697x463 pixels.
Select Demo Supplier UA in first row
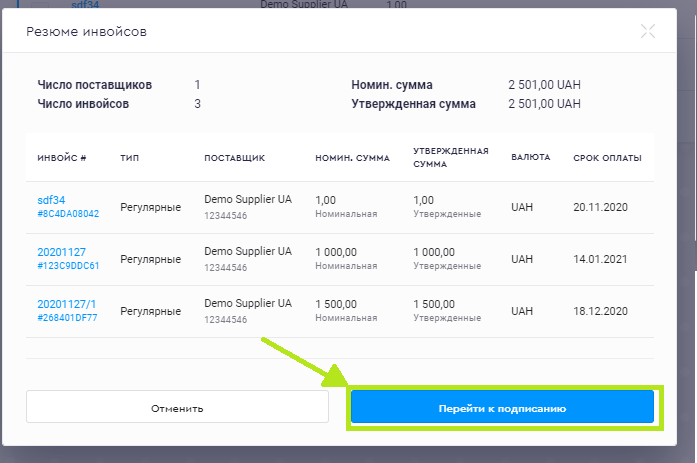(x=247, y=199)
